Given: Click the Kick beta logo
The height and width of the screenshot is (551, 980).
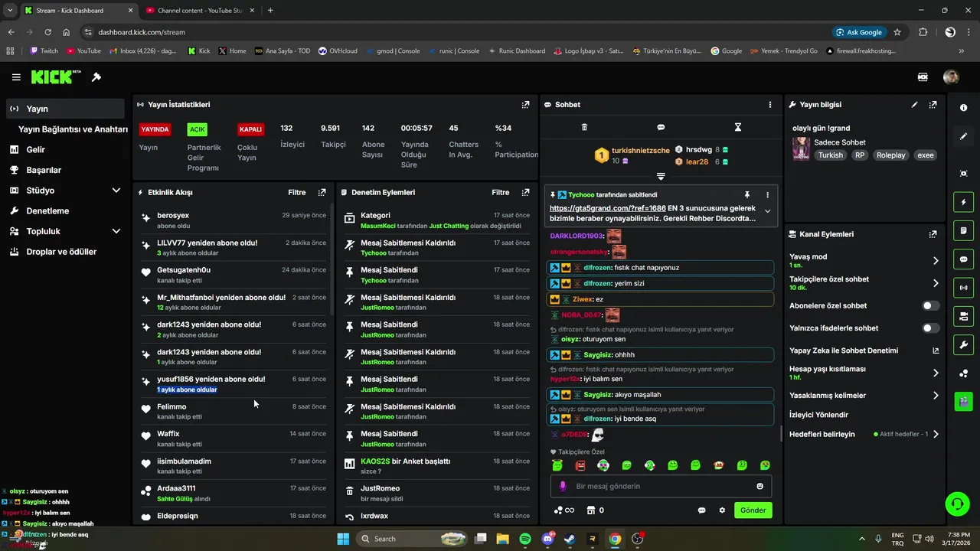Looking at the screenshot, I should 56,77.
